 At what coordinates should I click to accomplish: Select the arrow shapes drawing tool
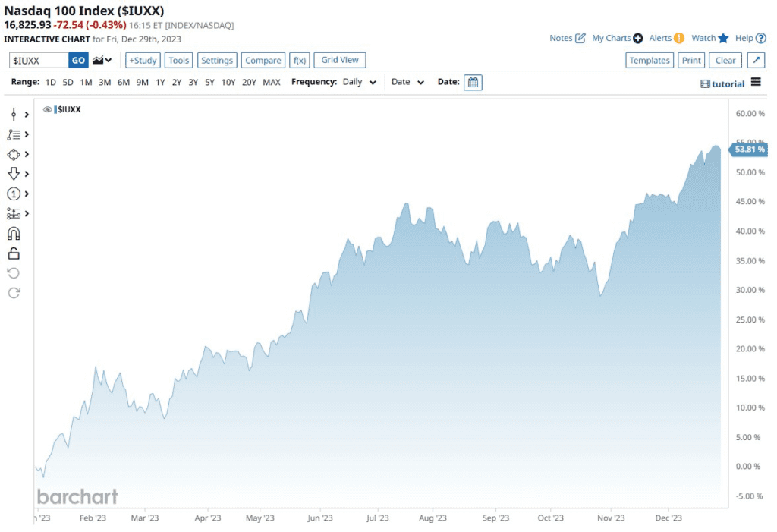pos(14,174)
